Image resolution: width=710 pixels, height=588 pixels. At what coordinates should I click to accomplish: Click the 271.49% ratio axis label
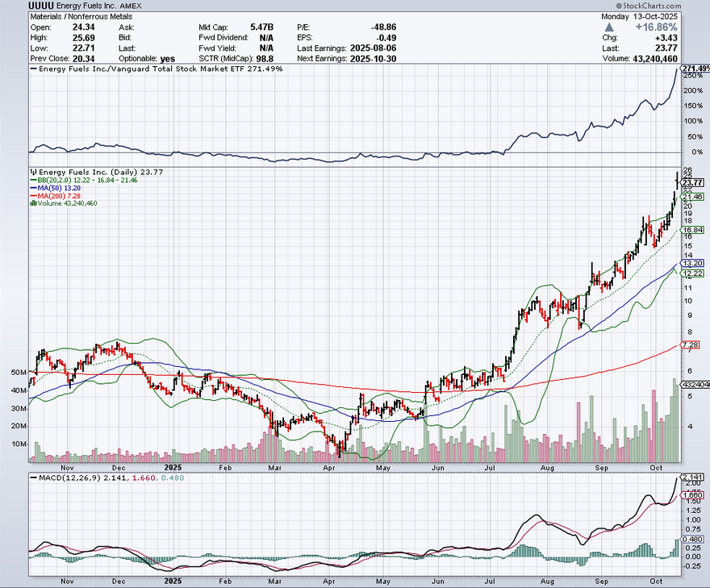tap(696, 69)
